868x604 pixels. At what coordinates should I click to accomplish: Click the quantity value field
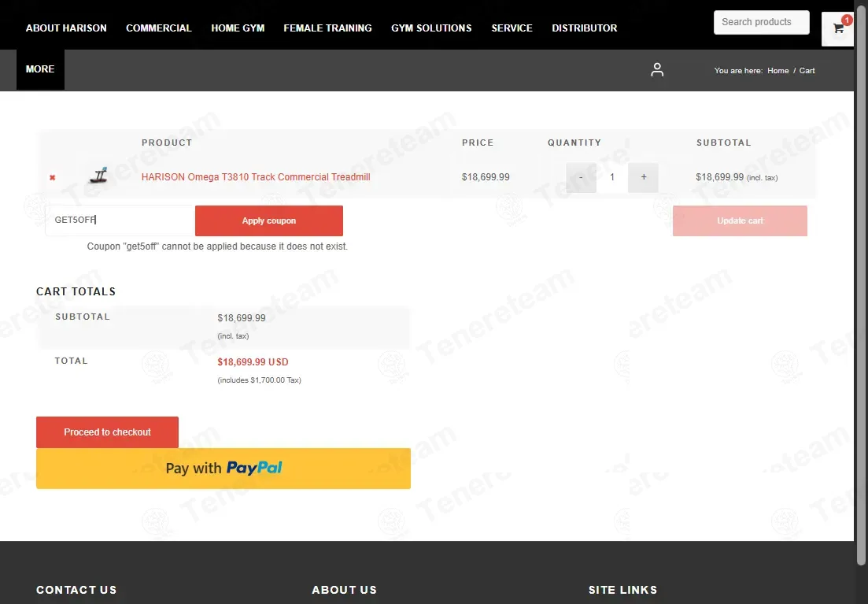point(611,177)
